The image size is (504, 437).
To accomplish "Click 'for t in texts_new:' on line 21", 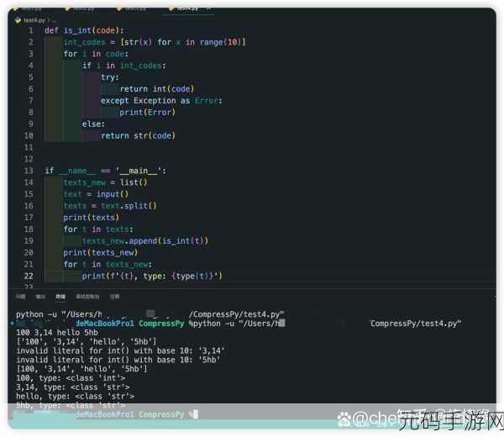I will 108,265.
